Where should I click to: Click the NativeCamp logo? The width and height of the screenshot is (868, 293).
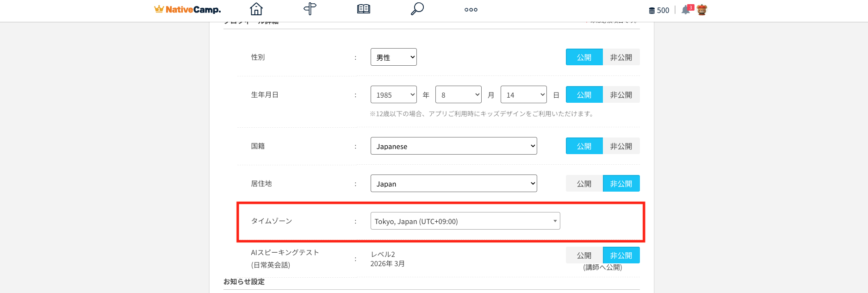click(x=187, y=10)
